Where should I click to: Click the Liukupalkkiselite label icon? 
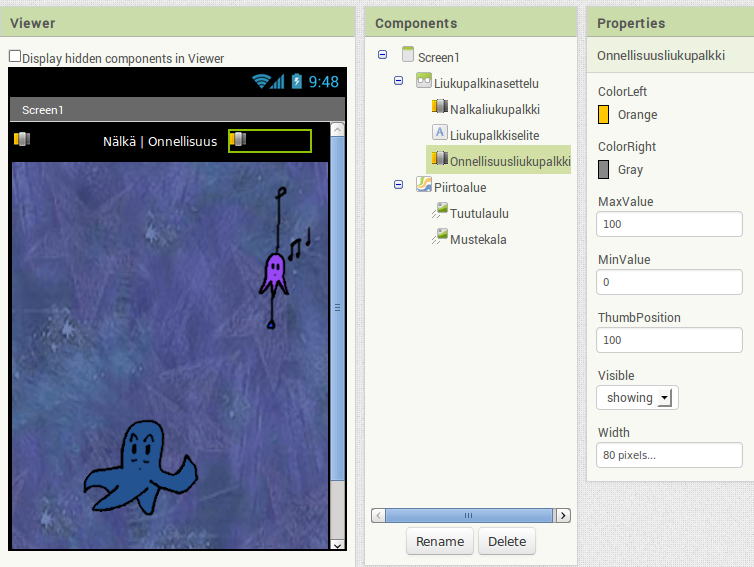tap(440, 132)
